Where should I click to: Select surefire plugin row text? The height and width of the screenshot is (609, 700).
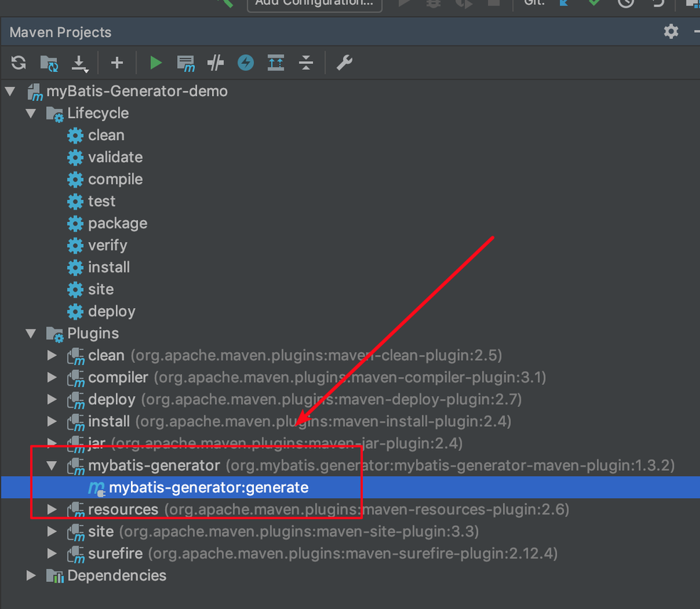pyautogui.click(x=323, y=554)
